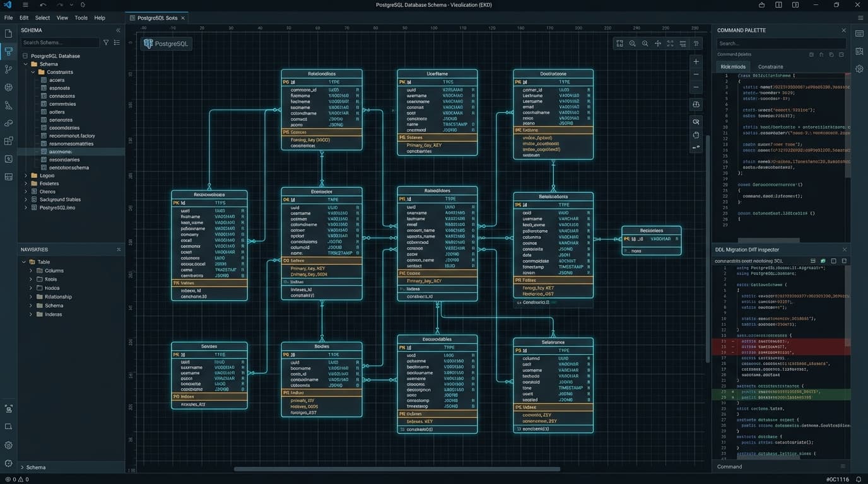Click the Command Palette search field
The height and width of the screenshot is (484, 868).
point(782,43)
